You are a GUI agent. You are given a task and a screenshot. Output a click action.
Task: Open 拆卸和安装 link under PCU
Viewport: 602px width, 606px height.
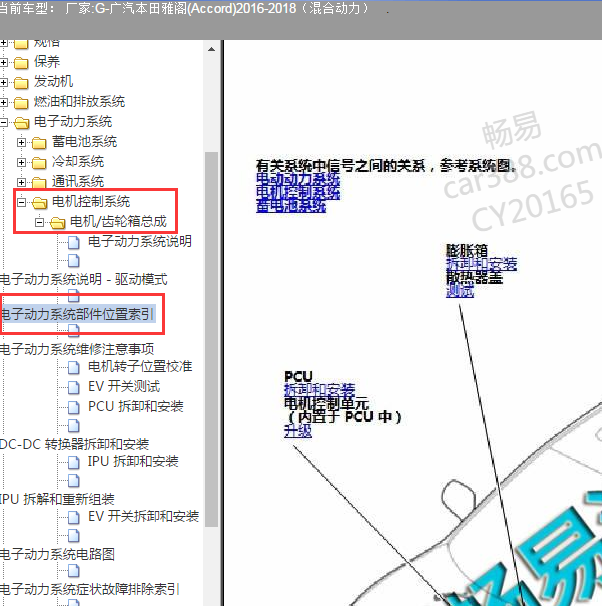319,390
